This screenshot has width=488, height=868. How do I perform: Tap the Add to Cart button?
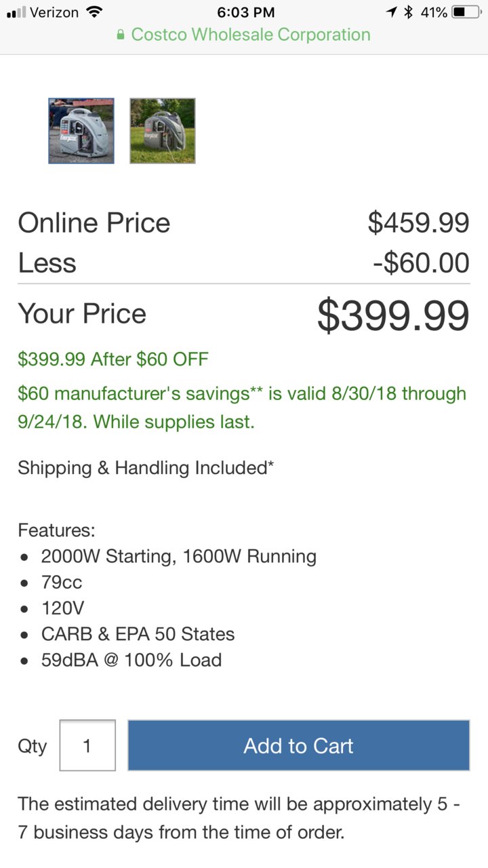pos(299,745)
